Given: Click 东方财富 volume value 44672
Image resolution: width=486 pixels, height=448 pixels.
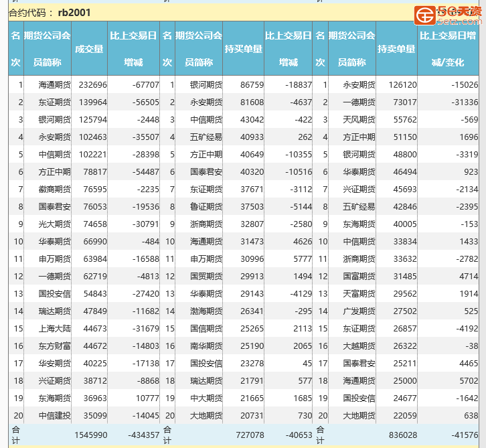Looking at the screenshot, I should [95, 346].
